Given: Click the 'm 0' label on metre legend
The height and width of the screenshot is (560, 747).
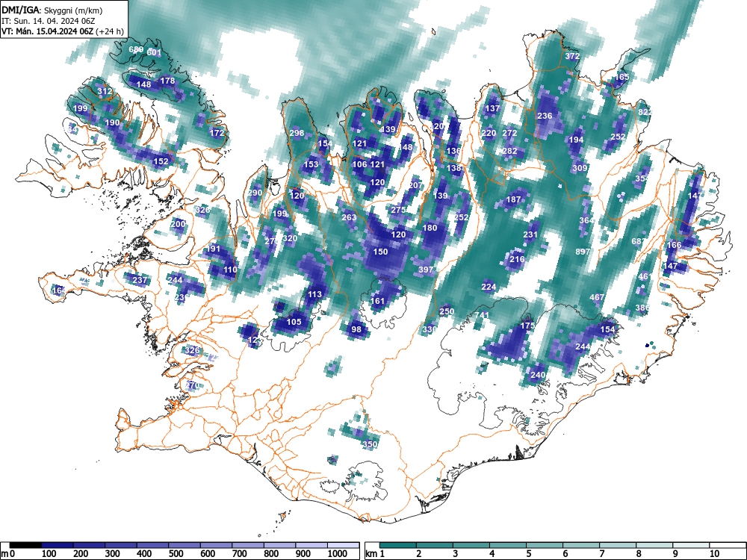Looking at the screenshot, I should click(x=8, y=554).
